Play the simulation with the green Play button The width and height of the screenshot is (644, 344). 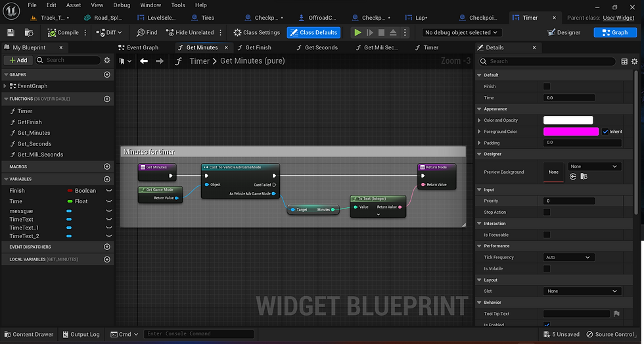tap(357, 32)
